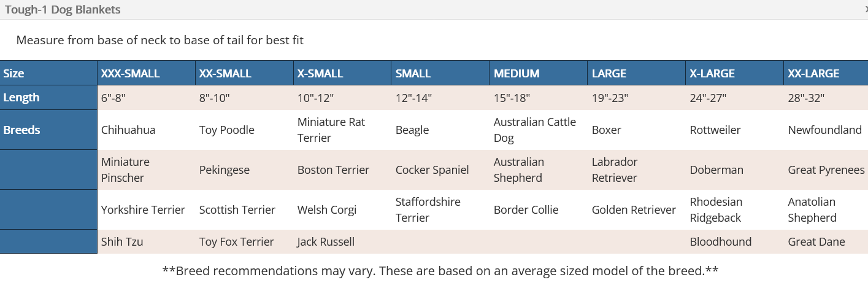
Task: Click the X-LARGE column header
Action: click(735, 73)
